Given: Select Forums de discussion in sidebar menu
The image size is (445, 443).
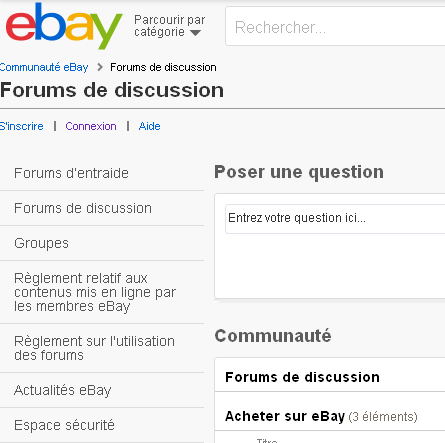Looking at the screenshot, I should pos(102,208).
